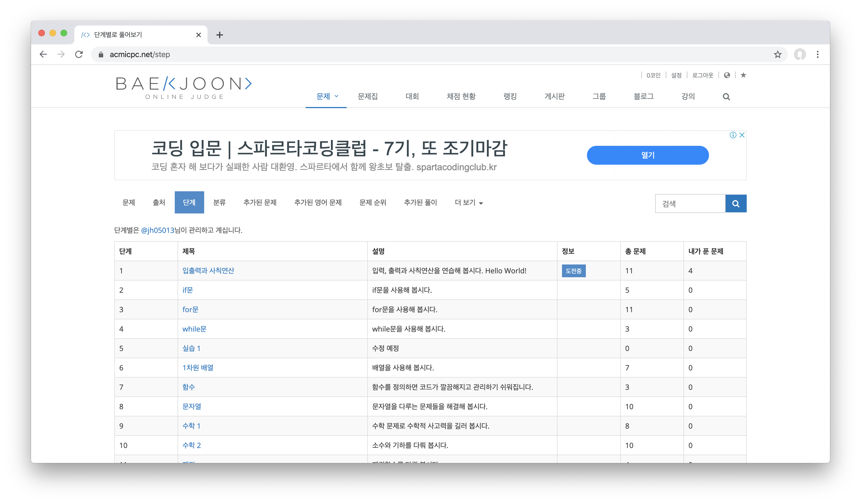Screen dimensions: 861x504
Task: Expand the 더 보기 dropdown
Action: (x=469, y=203)
